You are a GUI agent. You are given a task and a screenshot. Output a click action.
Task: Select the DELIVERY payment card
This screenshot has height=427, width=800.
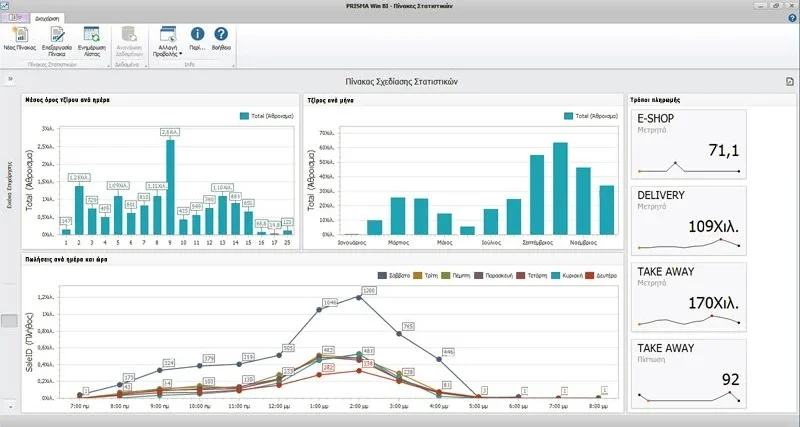coord(688,220)
